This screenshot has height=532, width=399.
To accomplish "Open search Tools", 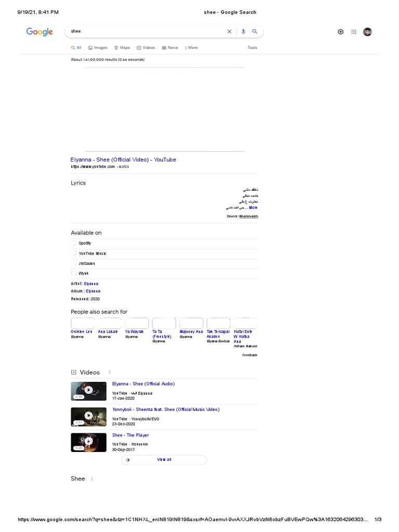I will coord(252,48).
